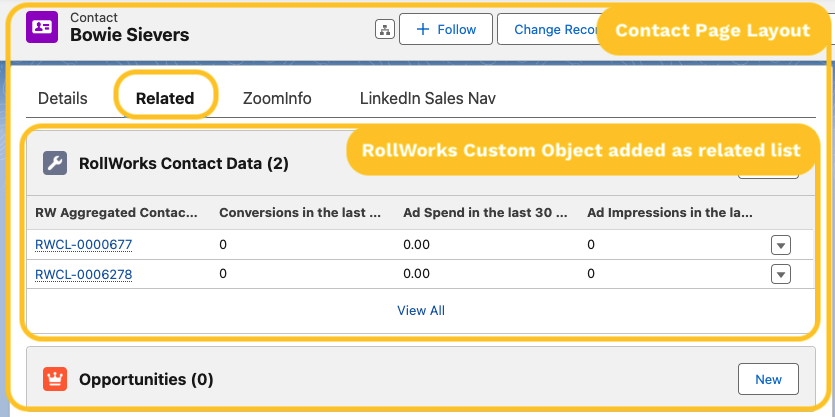Screen dimensions: 835x417
Task: Click the purple Contact record icon
Action: point(43,28)
